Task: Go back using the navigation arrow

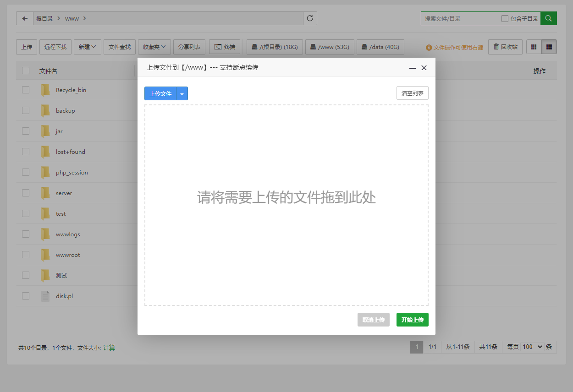Action: tap(24, 18)
